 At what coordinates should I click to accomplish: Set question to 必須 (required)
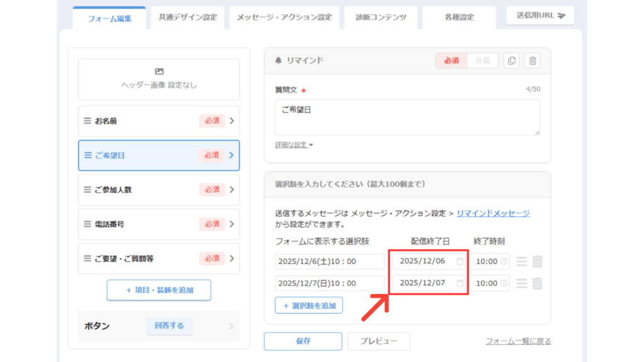pos(451,60)
